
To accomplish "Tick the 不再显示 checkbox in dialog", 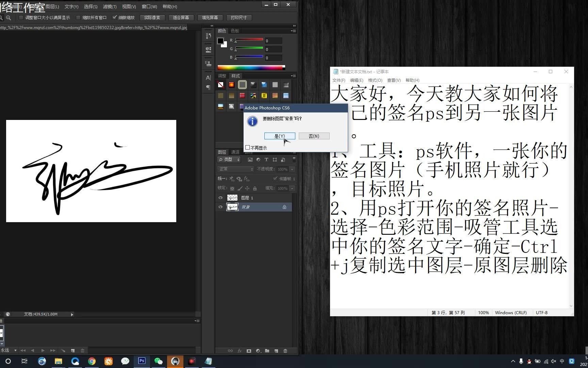I will [248, 148].
